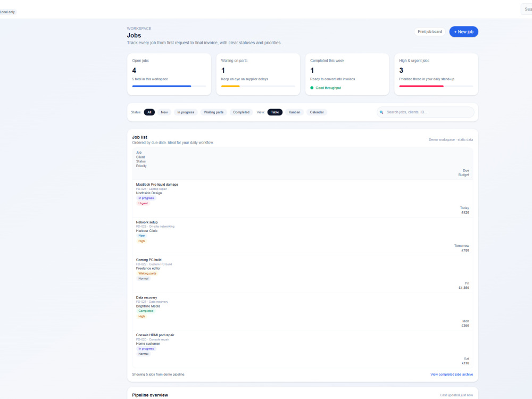Focus the Search jobs, clients, ID field

(x=426, y=112)
